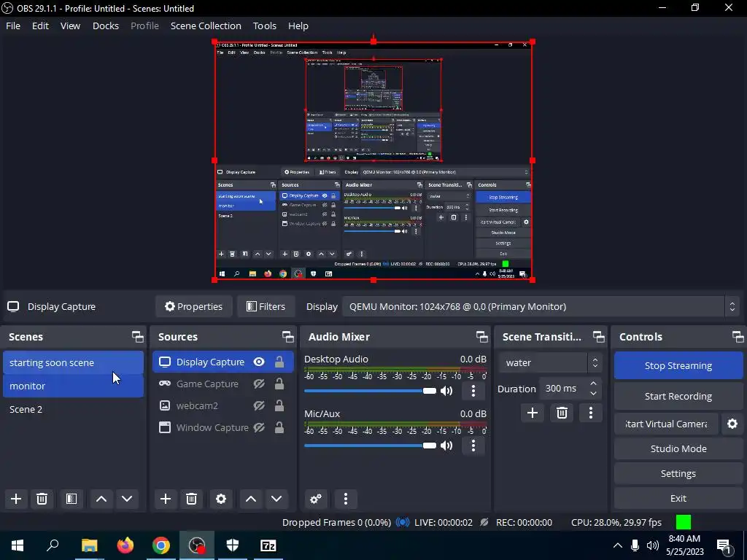Image resolution: width=747 pixels, height=560 pixels.
Task: Decrease transition duration with down arrow
Action: [x=593, y=393]
